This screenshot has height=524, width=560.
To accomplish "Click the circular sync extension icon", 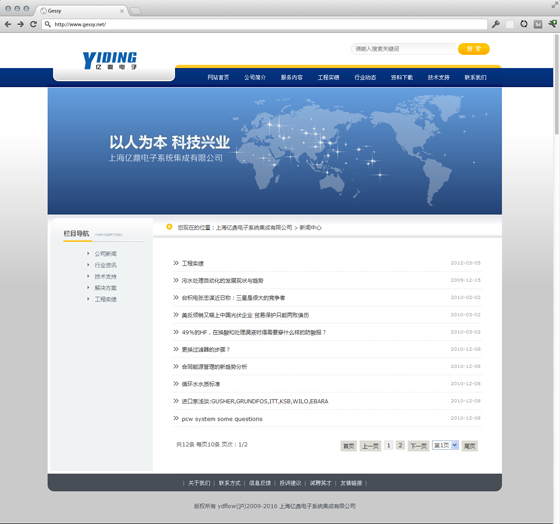I will point(524,24).
